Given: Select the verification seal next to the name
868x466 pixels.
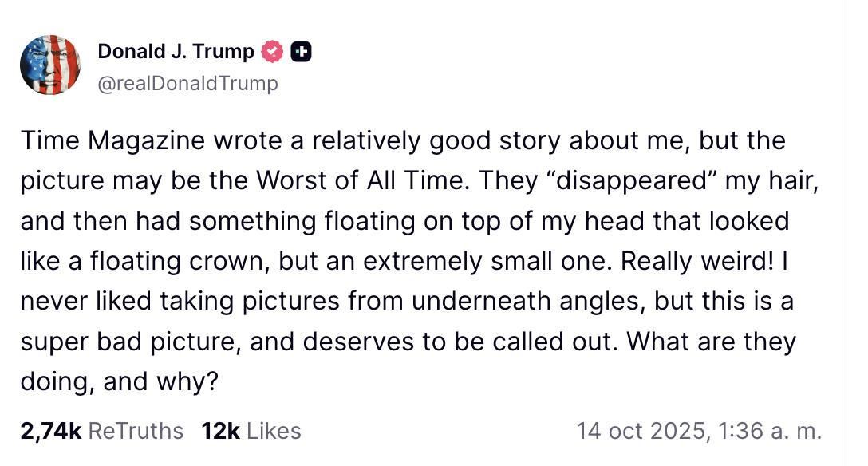Looking at the screenshot, I should coord(271,49).
